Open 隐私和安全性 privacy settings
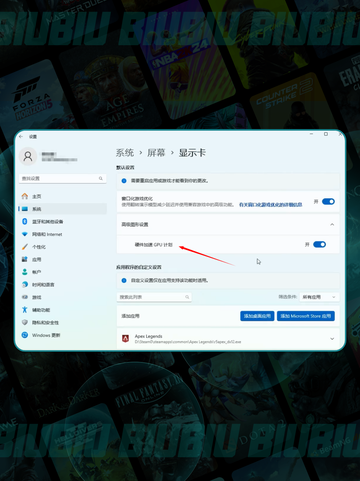Screen dimensions: 360x481 pos(62,323)
